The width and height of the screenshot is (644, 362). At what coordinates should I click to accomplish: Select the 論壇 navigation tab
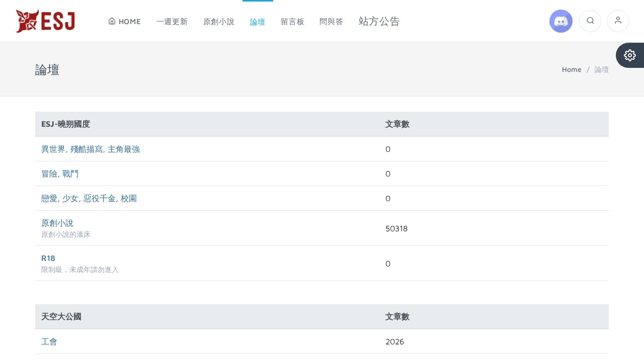[258, 22]
